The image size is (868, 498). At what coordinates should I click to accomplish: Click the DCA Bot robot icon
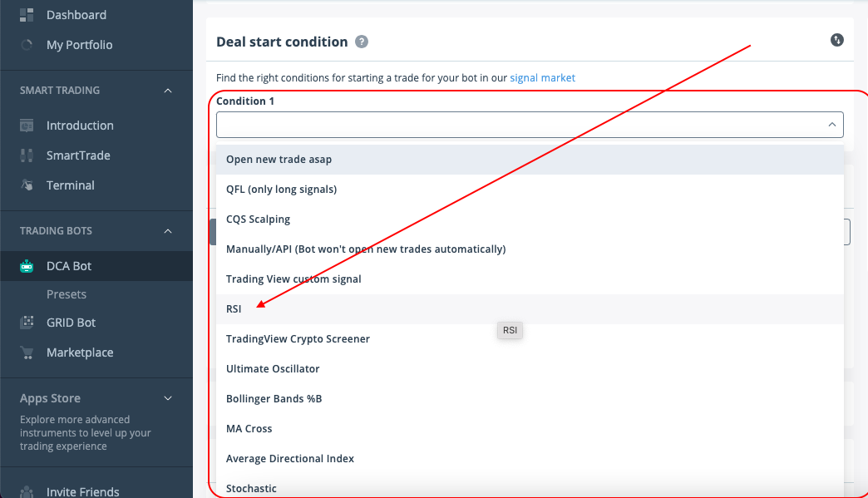coord(27,266)
